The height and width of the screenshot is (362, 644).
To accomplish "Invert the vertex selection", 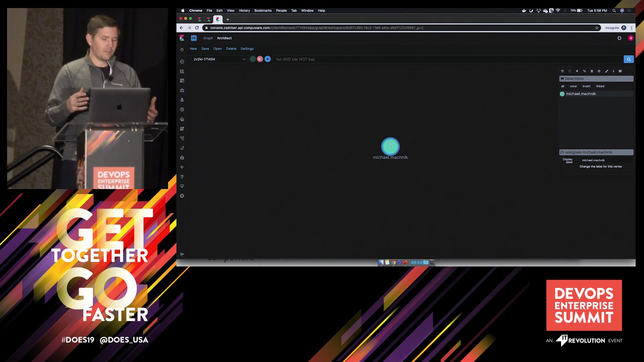I will (586, 86).
